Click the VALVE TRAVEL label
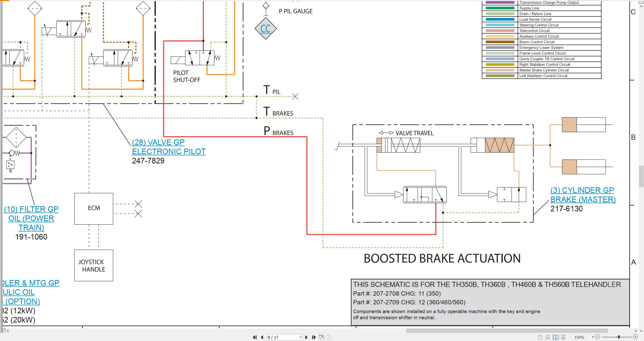The width and height of the screenshot is (644, 341). click(x=414, y=133)
